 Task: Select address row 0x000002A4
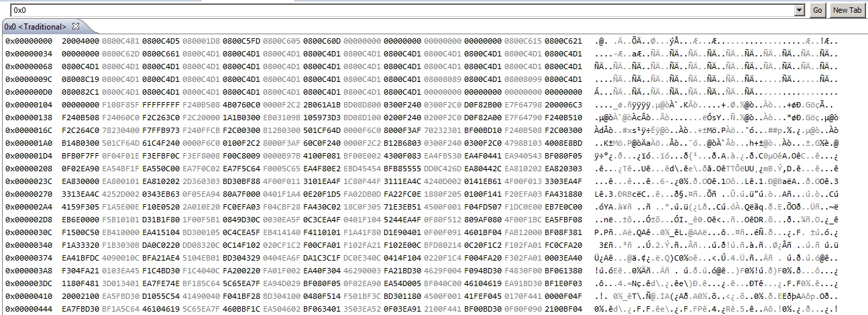[30, 208]
